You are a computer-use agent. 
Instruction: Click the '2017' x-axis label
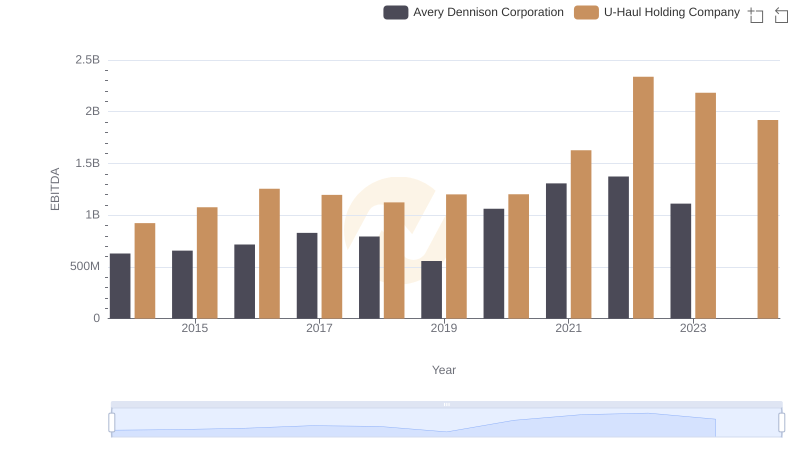click(x=319, y=328)
